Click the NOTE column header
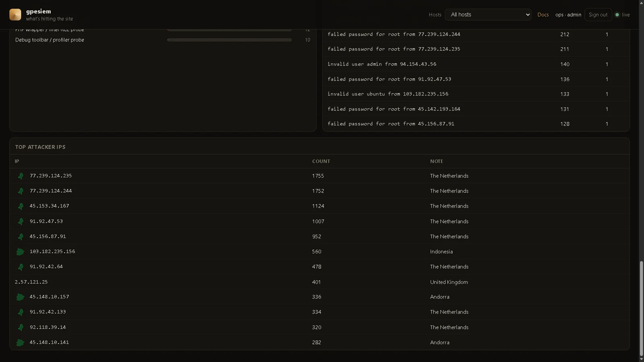 pos(436,161)
